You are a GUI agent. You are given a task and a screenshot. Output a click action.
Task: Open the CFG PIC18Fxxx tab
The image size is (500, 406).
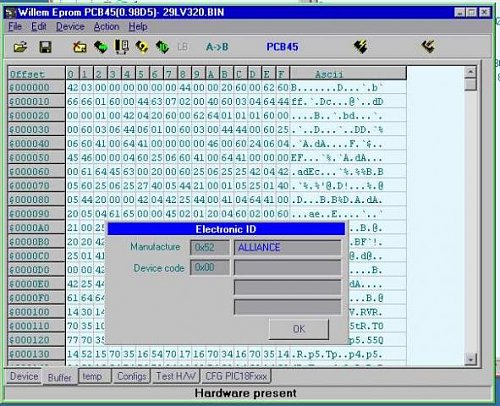236,376
